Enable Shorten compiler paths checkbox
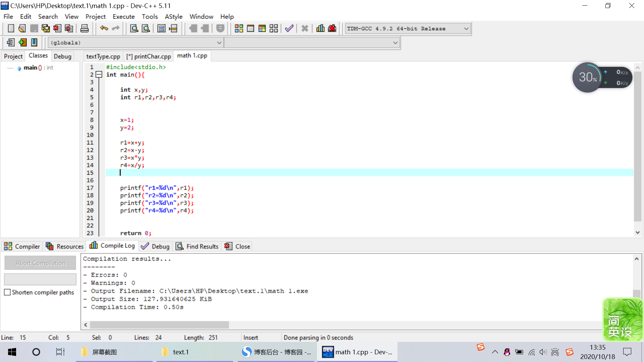This screenshot has width=644, height=362. [7, 292]
